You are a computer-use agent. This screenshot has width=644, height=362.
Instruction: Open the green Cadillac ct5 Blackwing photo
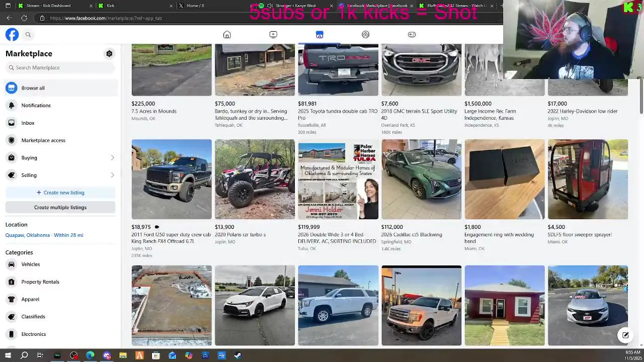421,179
